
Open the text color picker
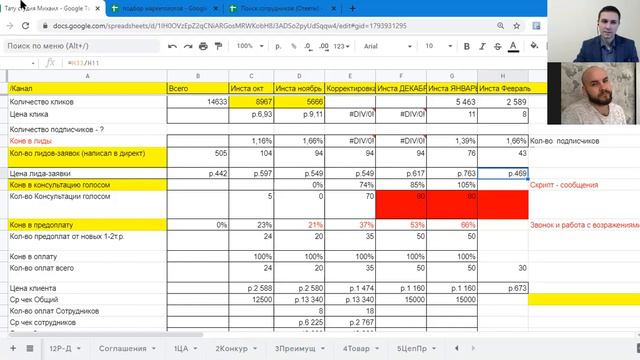tap(513, 46)
